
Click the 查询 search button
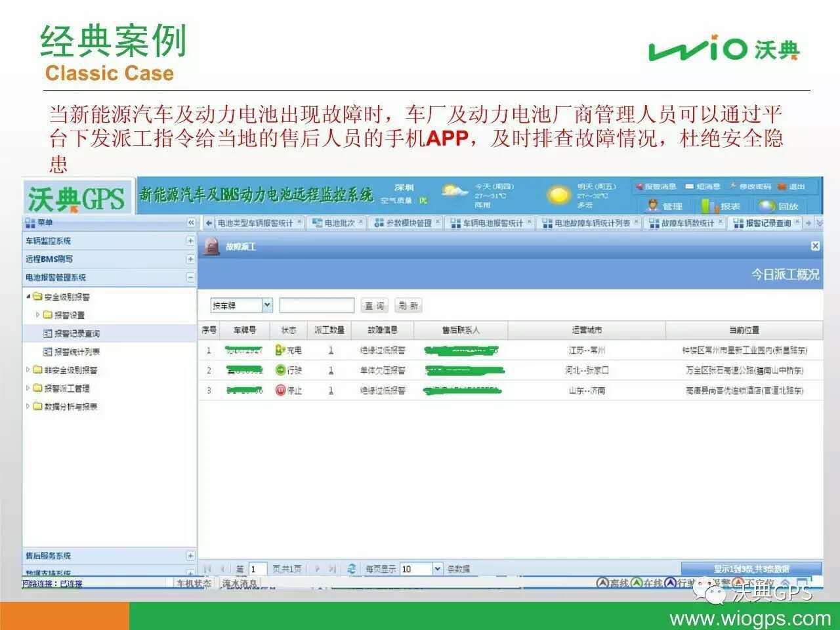(x=374, y=306)
